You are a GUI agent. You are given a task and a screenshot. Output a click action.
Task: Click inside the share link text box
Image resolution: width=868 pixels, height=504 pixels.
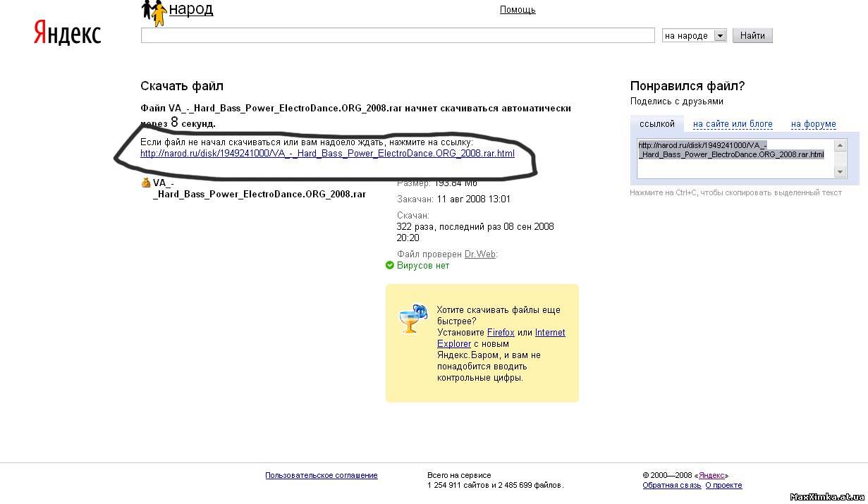735,159
